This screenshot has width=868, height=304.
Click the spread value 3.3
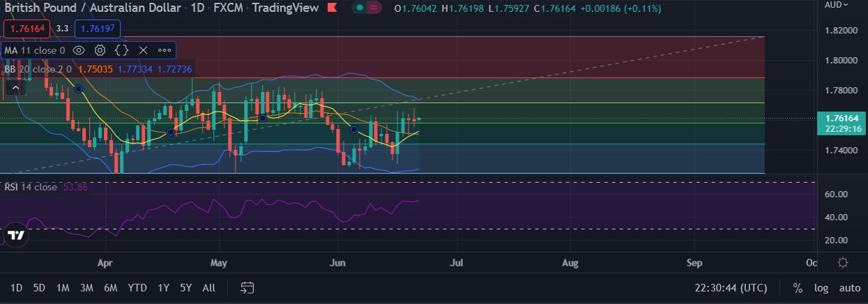[x=61, y=29]
